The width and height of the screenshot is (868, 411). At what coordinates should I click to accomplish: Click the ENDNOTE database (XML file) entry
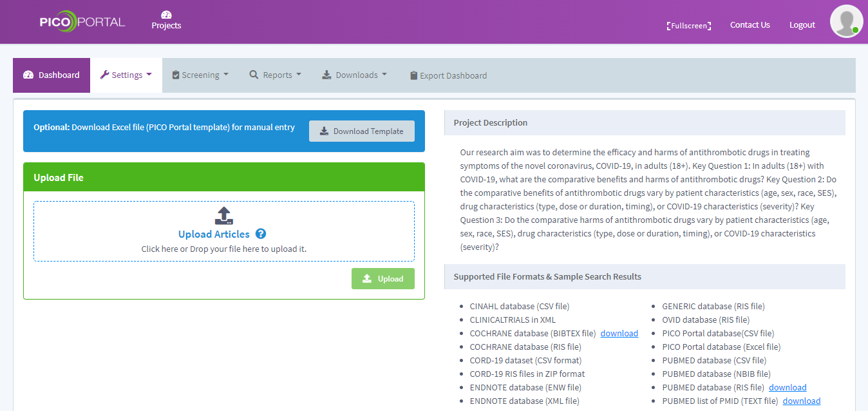coord(525,401)
